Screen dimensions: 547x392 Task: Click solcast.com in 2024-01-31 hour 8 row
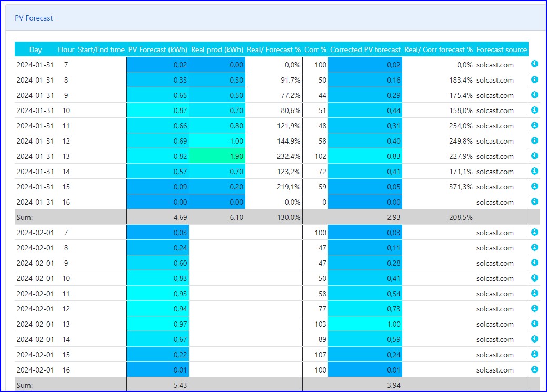pyautogui.click(x=495, y=80)
